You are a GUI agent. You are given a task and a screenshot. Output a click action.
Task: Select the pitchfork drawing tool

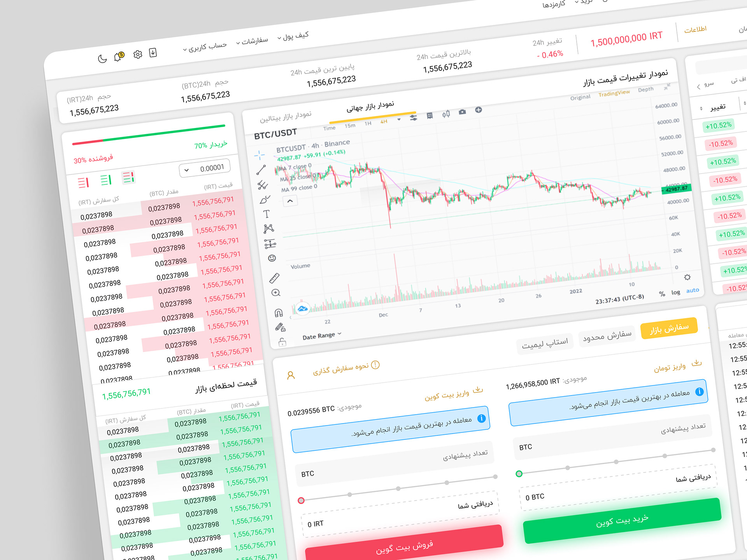tap(263, 185)
